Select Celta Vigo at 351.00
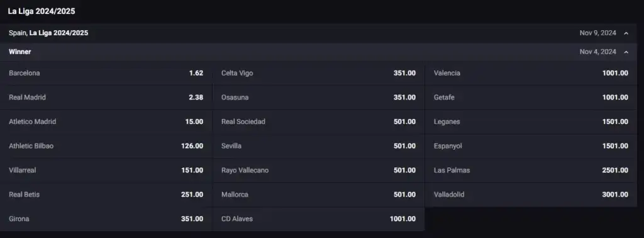 [x=319, y=73]
